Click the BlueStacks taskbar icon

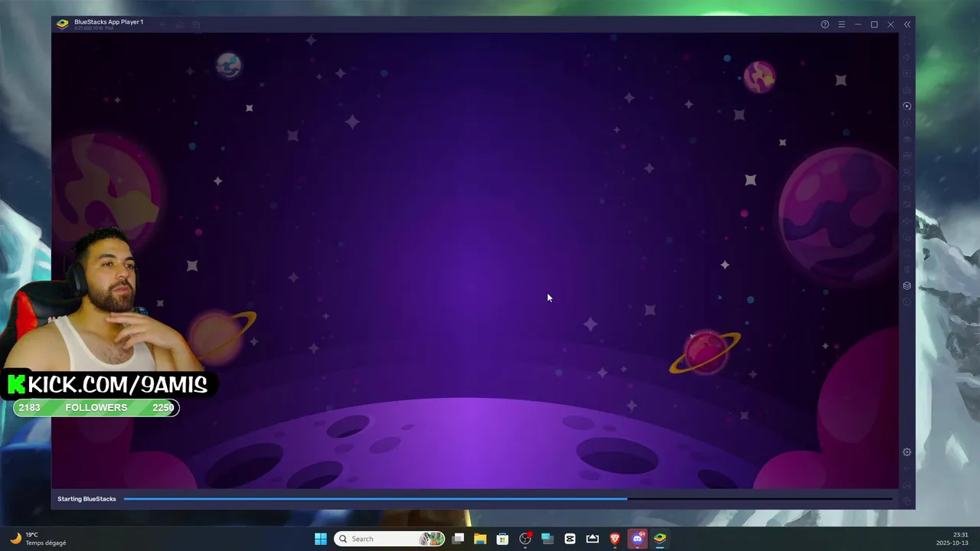point(659,539)
